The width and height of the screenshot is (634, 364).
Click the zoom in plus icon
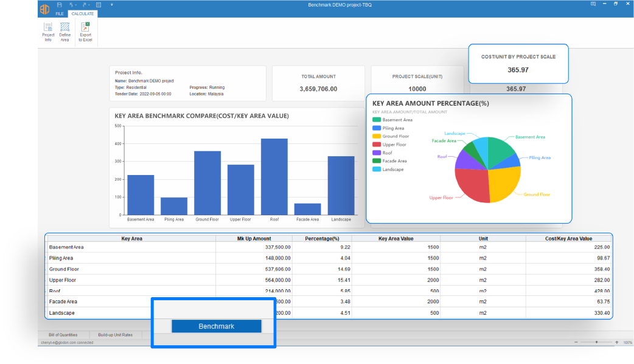[x=616, y=342]
